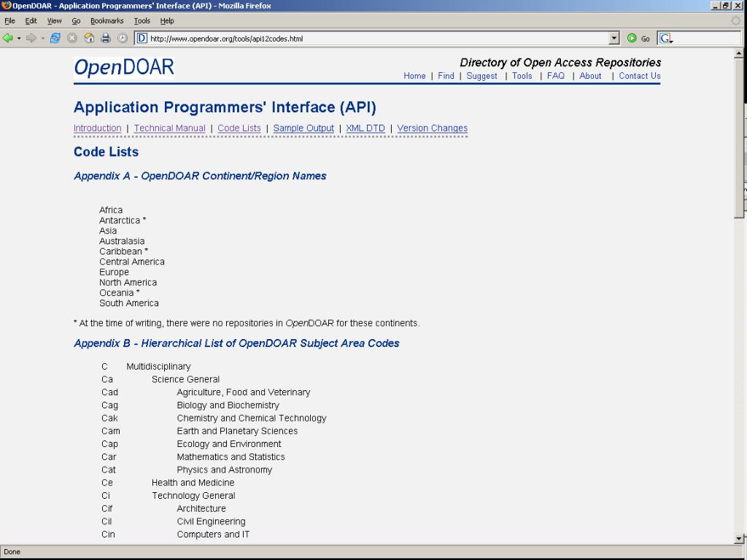Open the Code Lists link
Image resolution: width=747 pixels, height=560 pixels.
(239, 128)
